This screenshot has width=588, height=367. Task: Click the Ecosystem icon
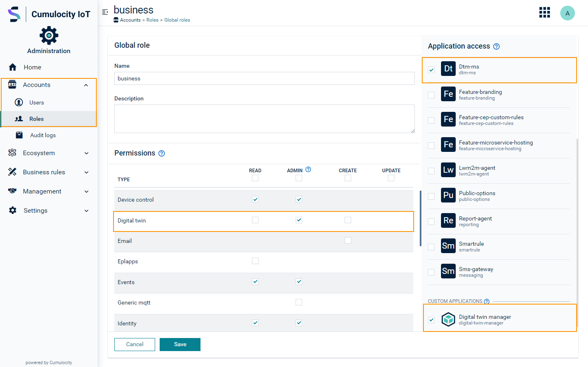(12, 153)
